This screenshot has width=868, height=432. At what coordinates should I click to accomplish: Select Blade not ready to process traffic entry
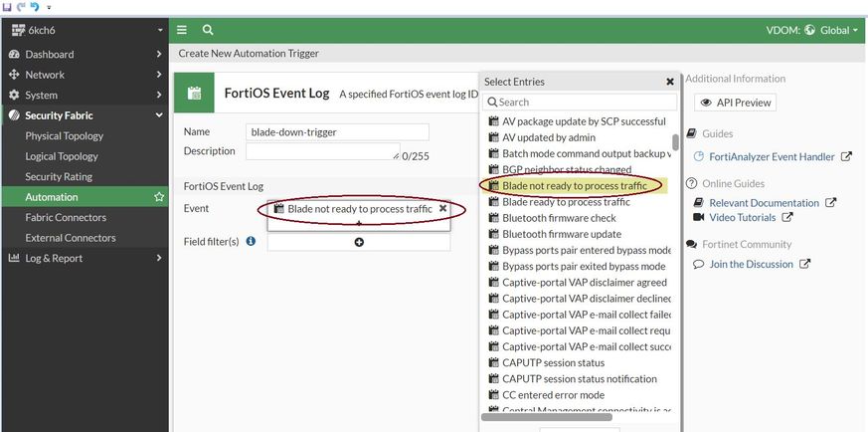tap(575, 186)
